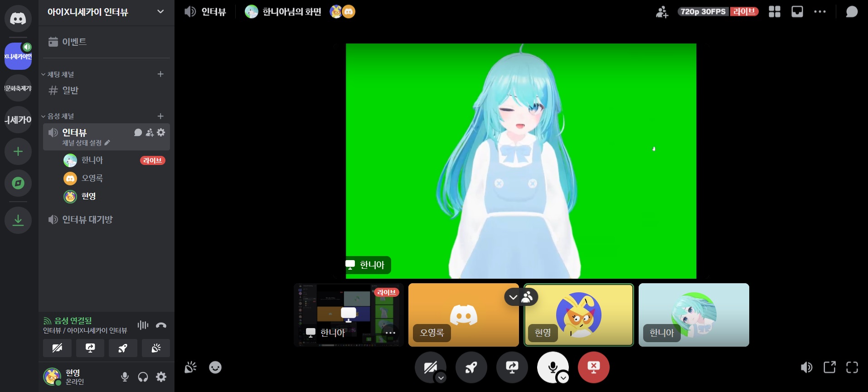Start an activity with the rocket button
Viewport: 868px width, 392px height.
click(x=471, y=367)
